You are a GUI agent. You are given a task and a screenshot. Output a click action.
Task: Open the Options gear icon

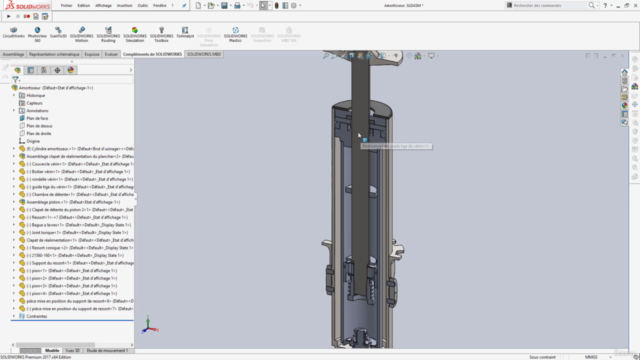click(293, 5)
